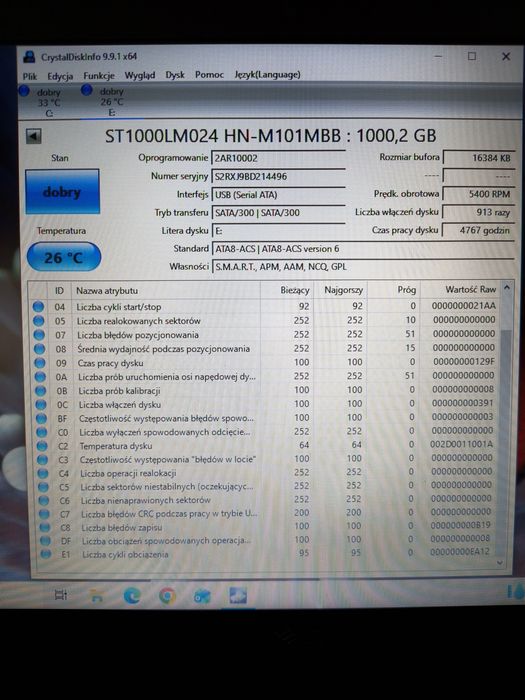Click status icon of row BF Częstotliwość błędów
This screenshot has width=525, height=700.
[x=42, y=418]
